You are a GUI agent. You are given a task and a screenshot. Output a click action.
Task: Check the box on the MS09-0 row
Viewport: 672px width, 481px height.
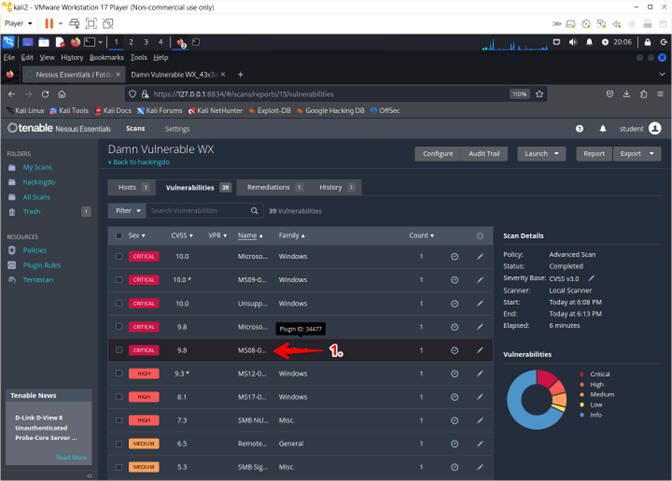[x=119, y=280]
